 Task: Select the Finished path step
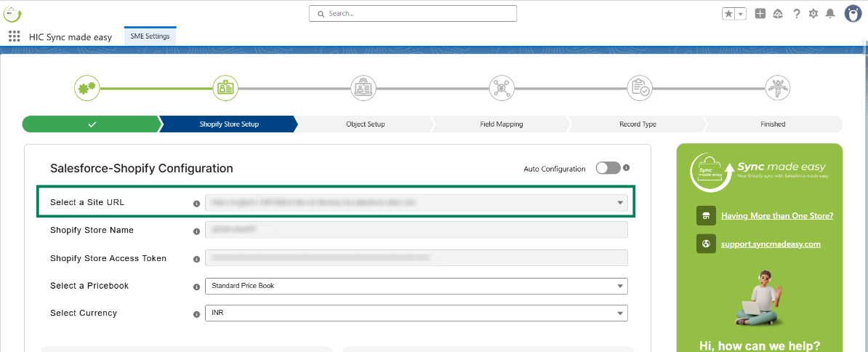(x=773, y=124)
